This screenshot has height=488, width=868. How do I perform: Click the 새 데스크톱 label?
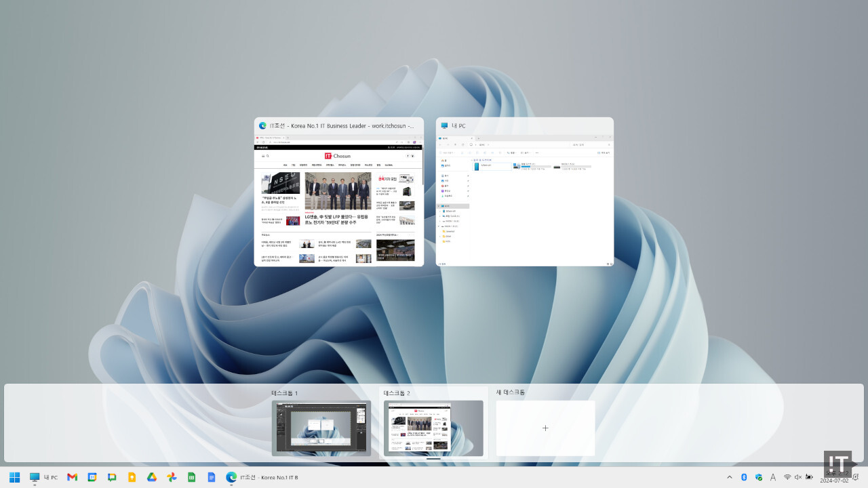511,392
